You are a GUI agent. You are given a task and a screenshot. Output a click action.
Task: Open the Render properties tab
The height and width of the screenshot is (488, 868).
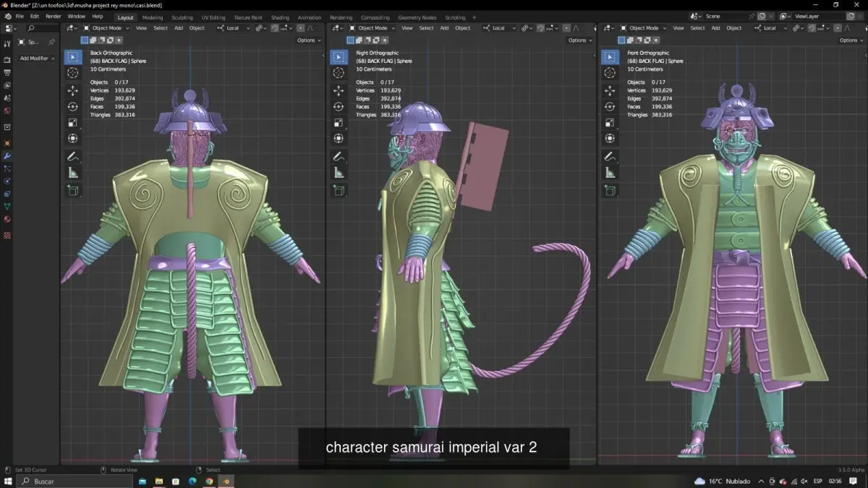pos(7,60)
